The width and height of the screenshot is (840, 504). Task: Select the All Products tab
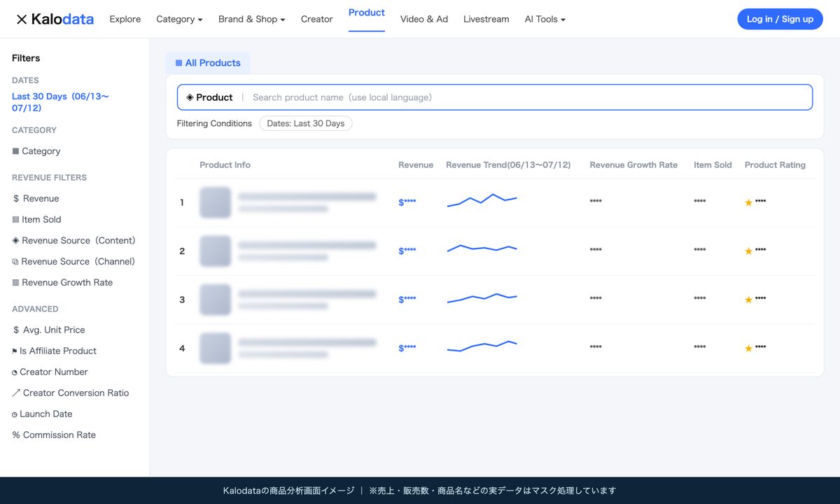[x=208, y=63]
